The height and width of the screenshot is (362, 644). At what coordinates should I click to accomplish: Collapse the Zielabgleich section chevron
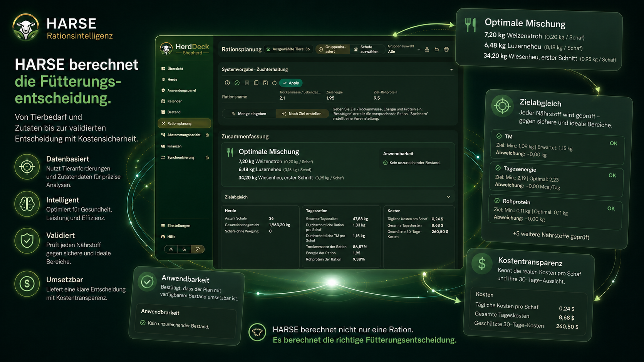click(448, 197)
